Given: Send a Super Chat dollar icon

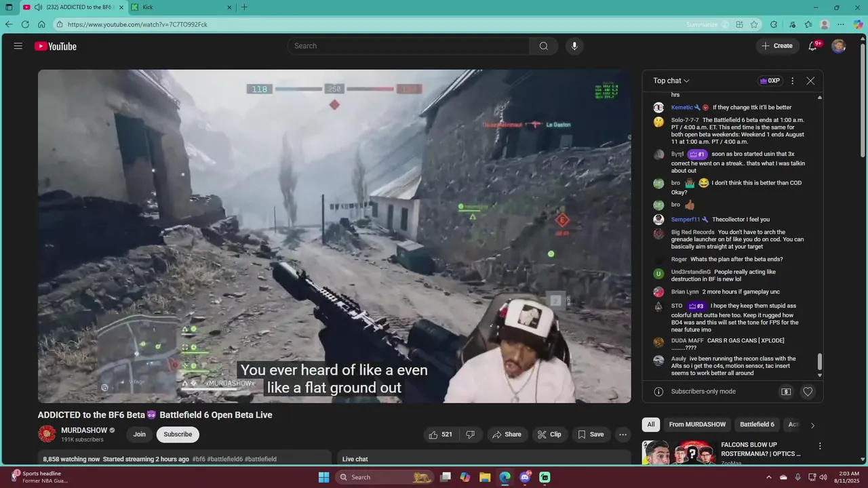Looking at the screenshot, I should 786,392.
